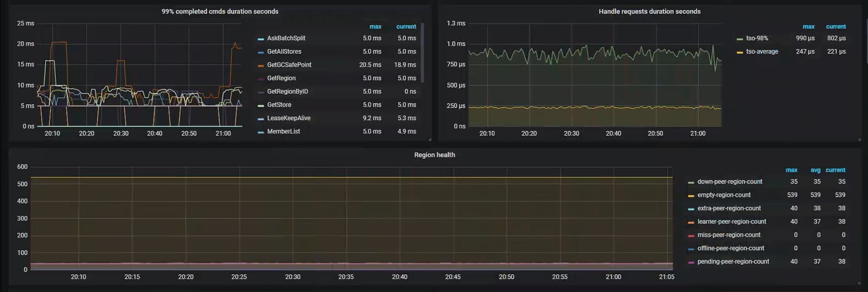Open the "Handle requests duration seconds" title menu
This screenshot has width=868, height=292.
[649, 11]
